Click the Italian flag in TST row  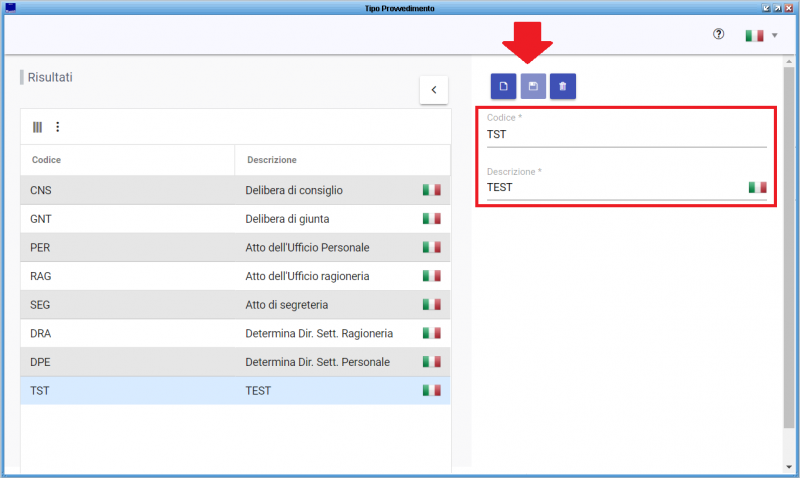[x=432, y=390]
